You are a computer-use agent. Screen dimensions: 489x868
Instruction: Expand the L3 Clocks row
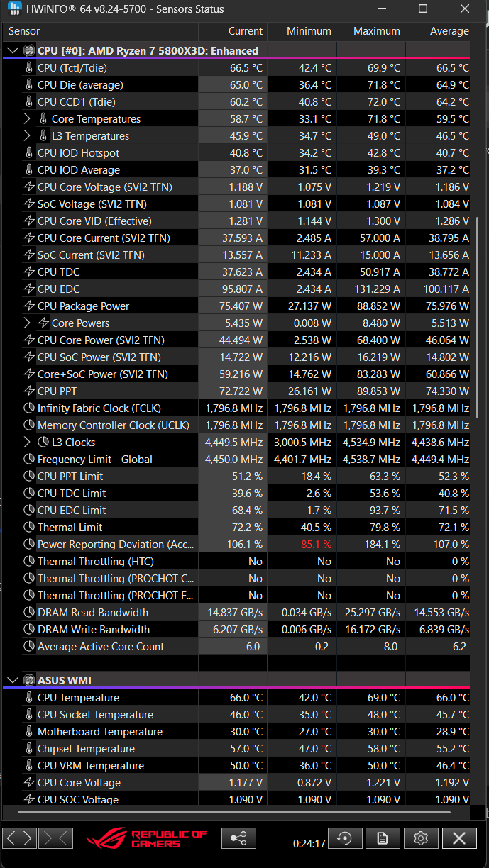point(27,442)
